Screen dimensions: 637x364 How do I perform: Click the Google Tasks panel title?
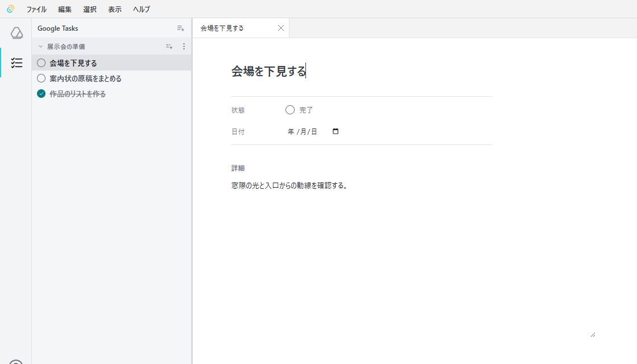[57, 28]
